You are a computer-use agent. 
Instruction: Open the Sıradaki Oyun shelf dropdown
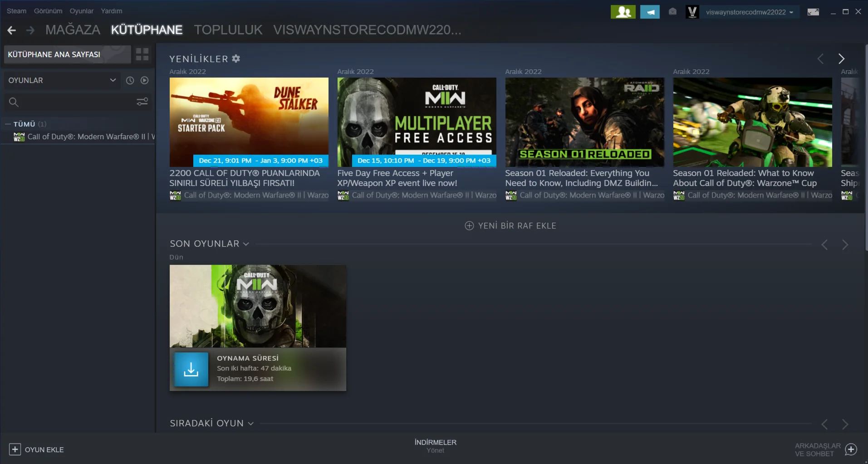tap(250, 424)
